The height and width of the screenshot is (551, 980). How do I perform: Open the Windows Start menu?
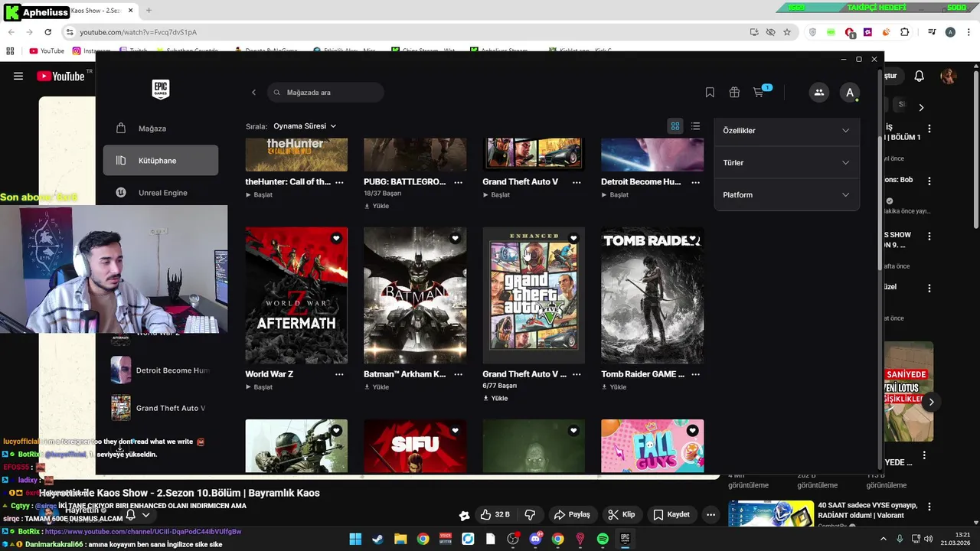[x=355, y=539]
